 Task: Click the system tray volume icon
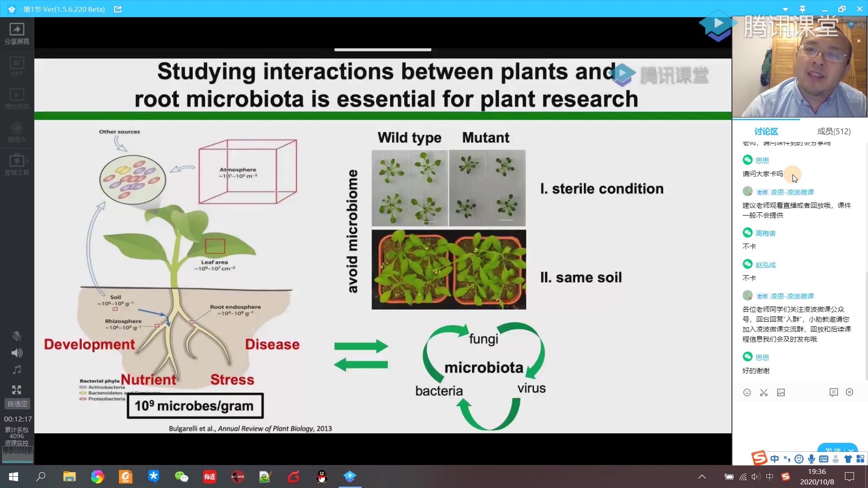point(756,477)
